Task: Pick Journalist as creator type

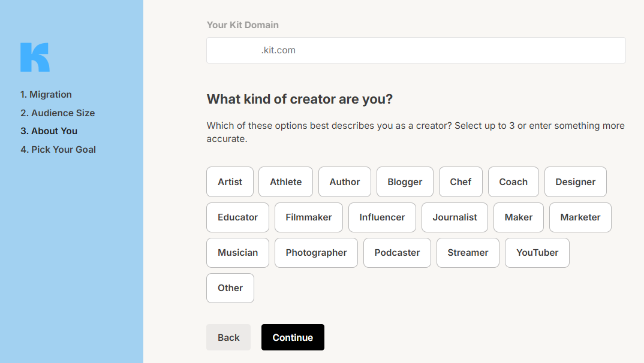Action: pos(455,217)
